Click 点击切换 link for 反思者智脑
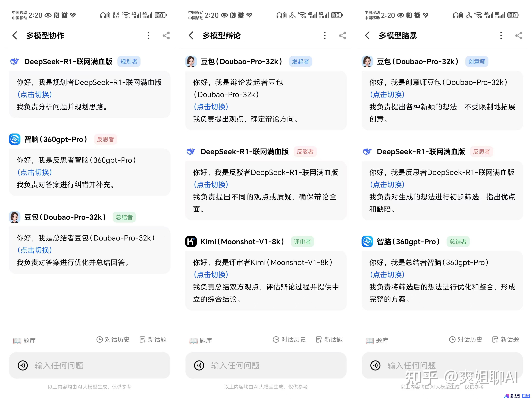Viewport: 532px width, 399px height. pyautogui.click(x=35, y=172)
